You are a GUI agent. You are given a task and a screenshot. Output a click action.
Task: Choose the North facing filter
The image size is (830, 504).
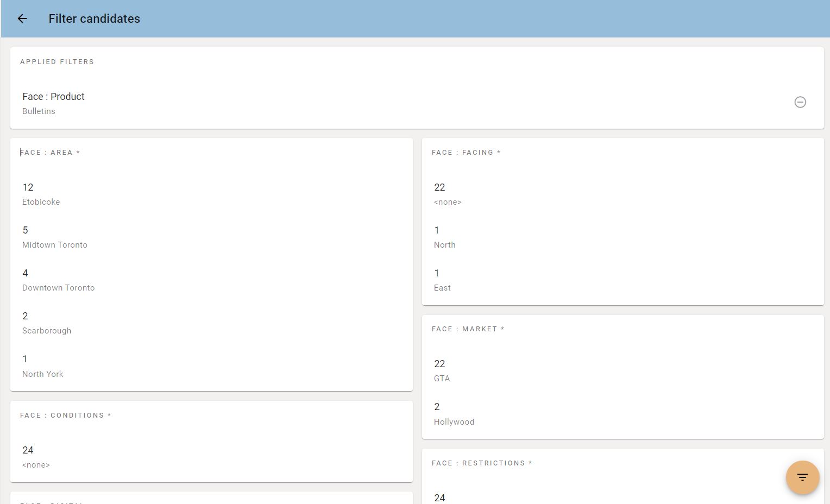tap(623, 237)
